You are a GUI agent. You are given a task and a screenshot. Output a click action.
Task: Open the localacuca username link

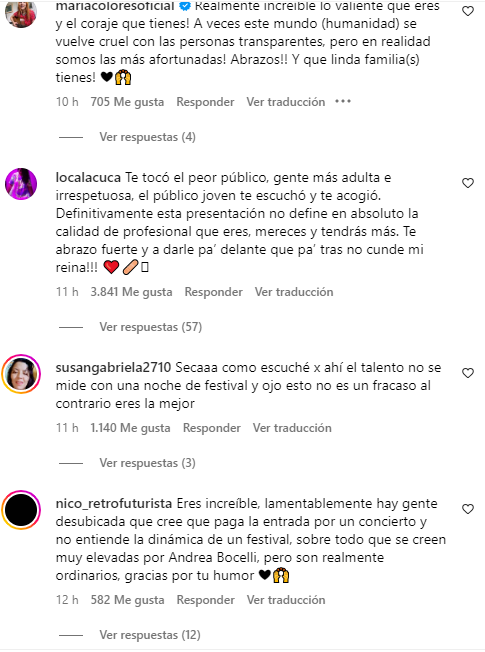(x=88, y=178)
